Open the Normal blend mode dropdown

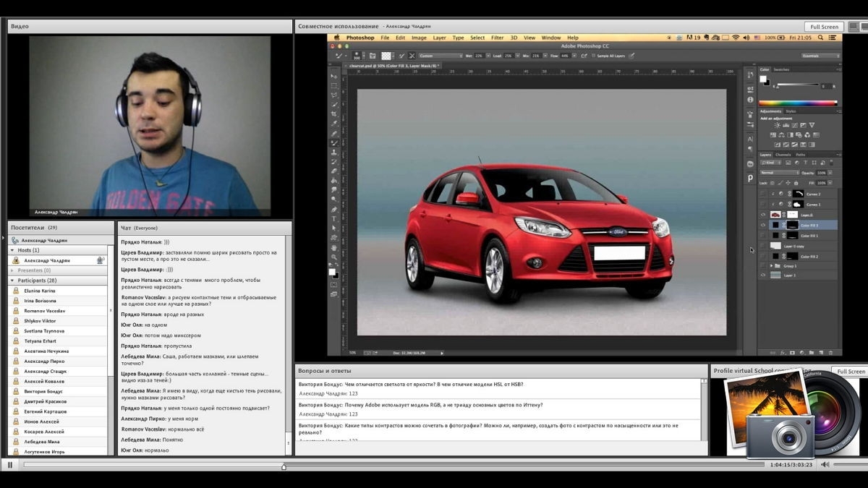[x=780, y=173]
